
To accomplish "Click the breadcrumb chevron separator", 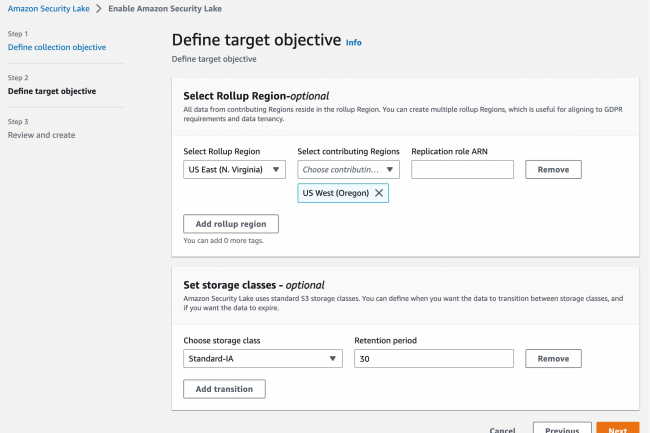I will pyautogui.click(x=99, y=8).
